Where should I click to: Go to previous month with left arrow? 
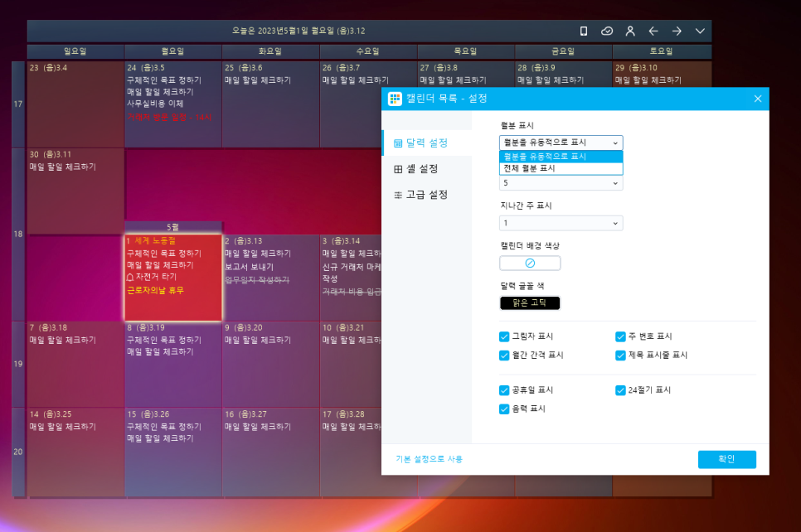(653, 31)
